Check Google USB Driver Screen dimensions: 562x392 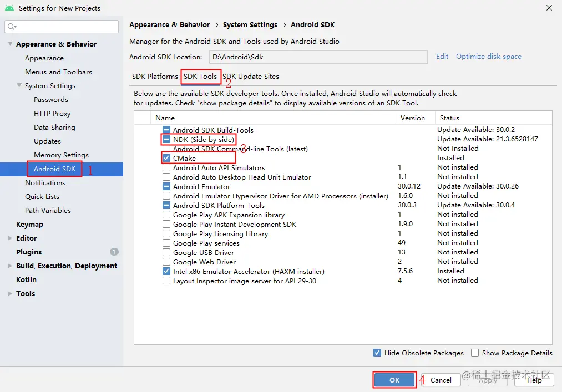[166, 252]
